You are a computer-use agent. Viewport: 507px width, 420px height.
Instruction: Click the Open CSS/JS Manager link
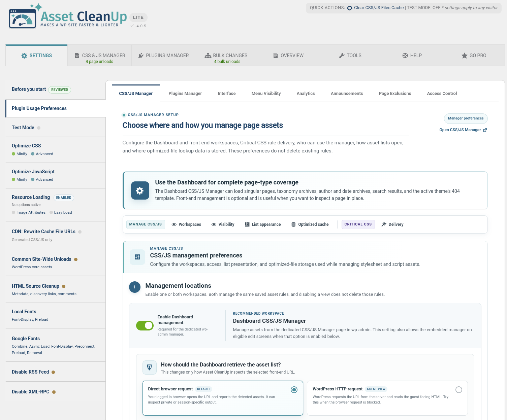(x=460, y=130)
